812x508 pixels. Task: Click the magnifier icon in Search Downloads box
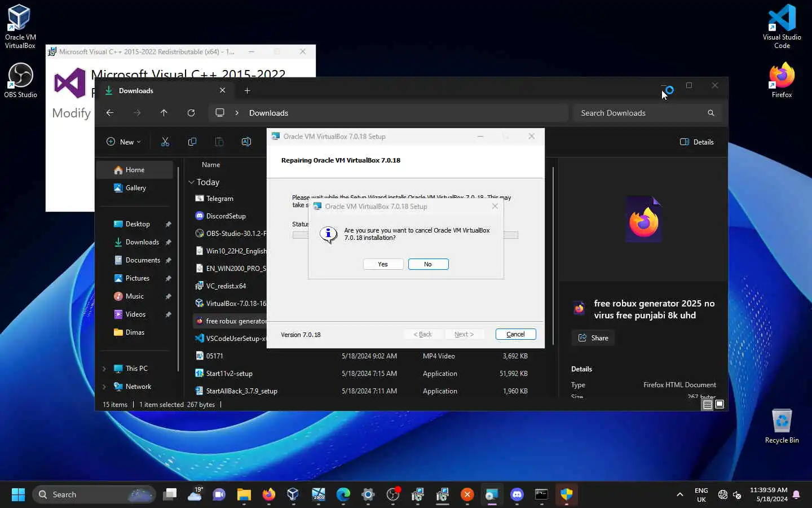tap(711, 113)
